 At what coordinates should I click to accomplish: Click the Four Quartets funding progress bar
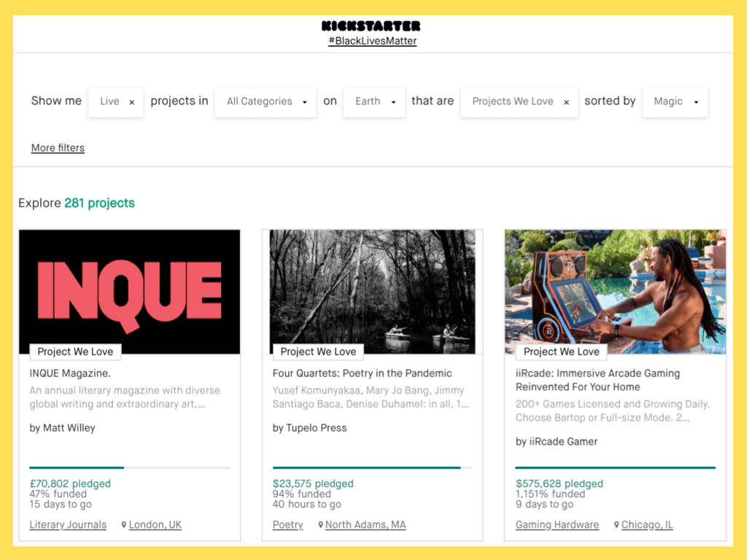click(x=373, y=467)
